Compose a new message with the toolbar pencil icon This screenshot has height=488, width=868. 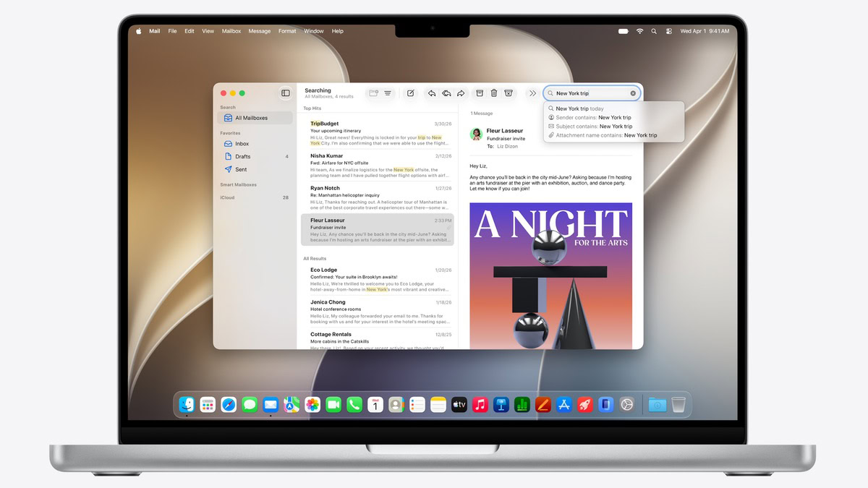click(410, 93)
